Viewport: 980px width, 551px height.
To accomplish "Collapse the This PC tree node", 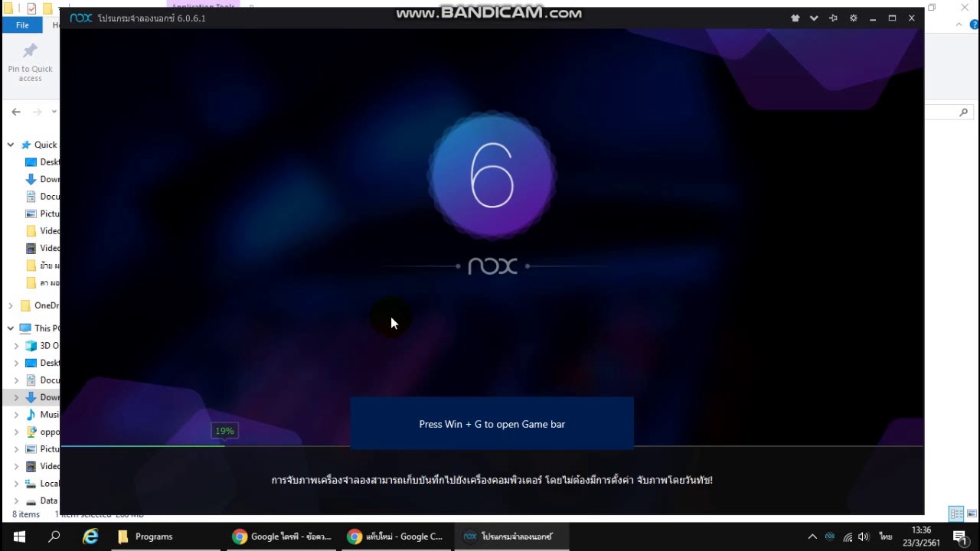I will pos(11,328).
